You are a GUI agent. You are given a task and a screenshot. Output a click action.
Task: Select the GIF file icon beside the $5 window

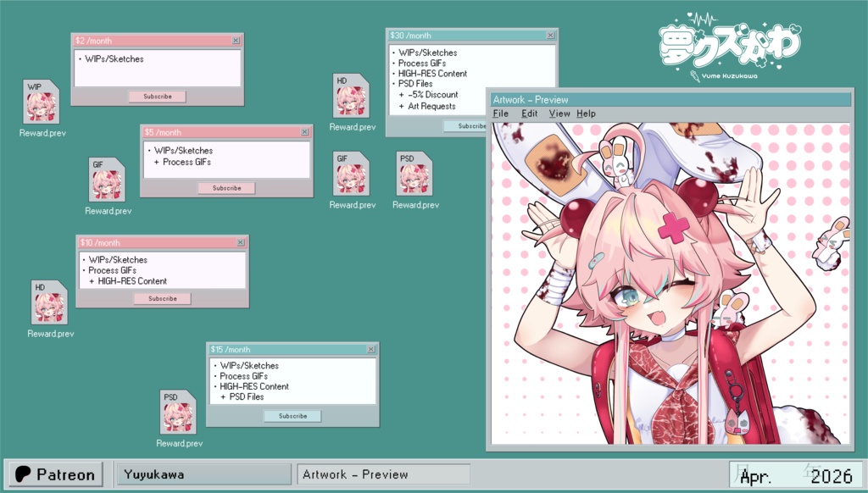coord(107,180)
